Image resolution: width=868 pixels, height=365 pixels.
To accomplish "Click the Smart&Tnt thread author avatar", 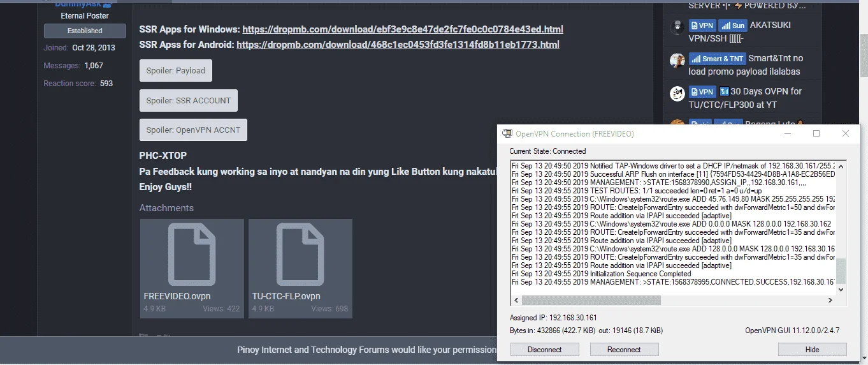I will click(677, 61).
